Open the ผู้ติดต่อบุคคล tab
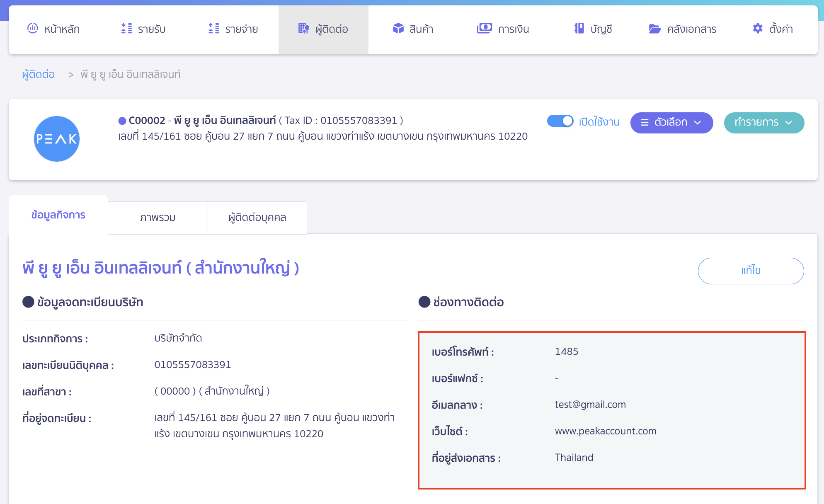 pyautogui.click(x=257, y=217)
